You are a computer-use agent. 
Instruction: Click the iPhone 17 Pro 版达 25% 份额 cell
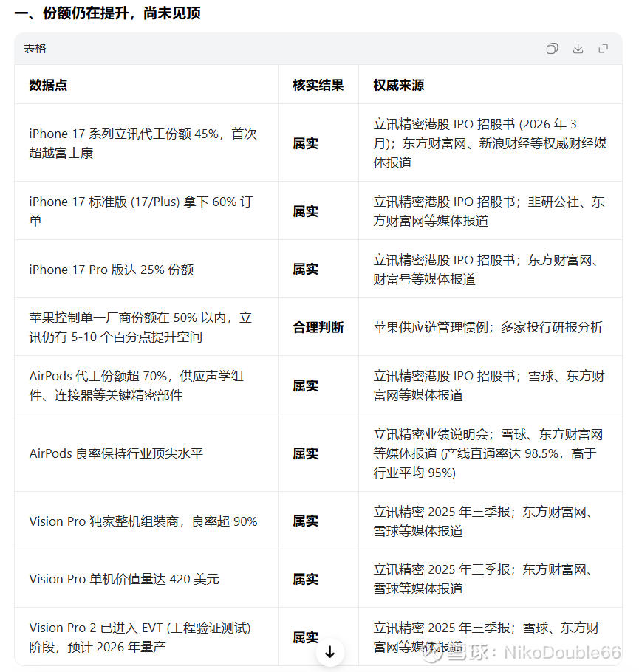point(146,269)
